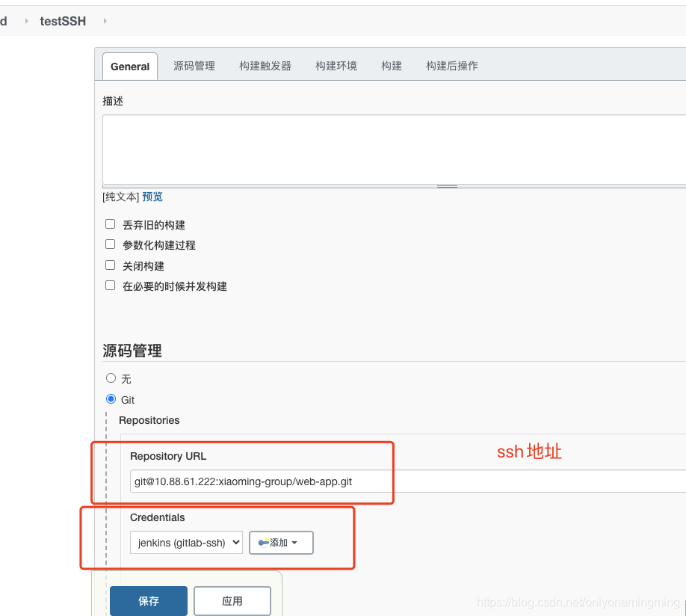Viewport: 686px width, 616px height.
Task: Open the 构建后操作 tab
Action: [452, 66]
